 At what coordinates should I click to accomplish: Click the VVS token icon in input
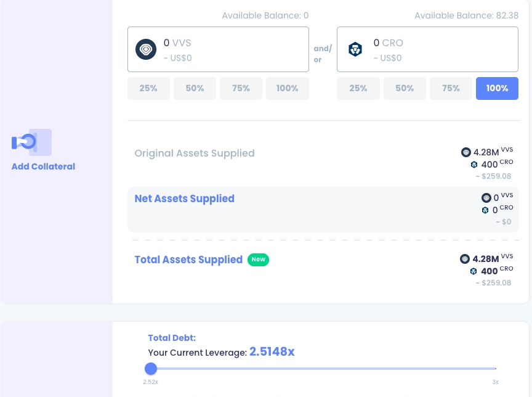(x=147, y=49)
